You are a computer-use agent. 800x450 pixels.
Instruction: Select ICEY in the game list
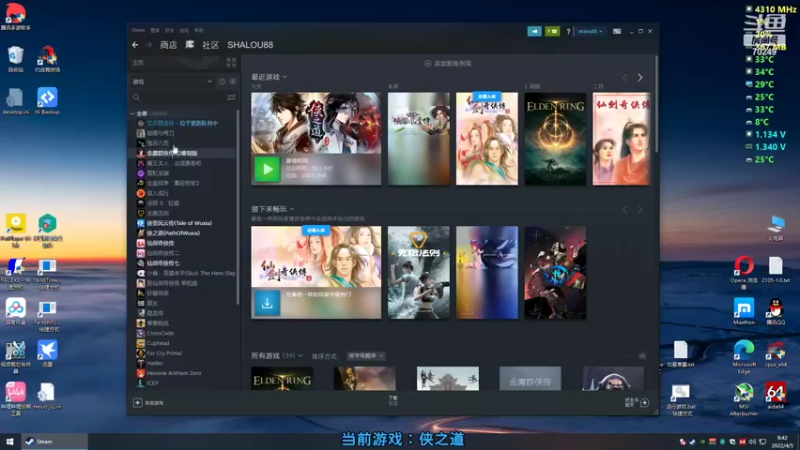pyautogui.click(x=152, y=383)
